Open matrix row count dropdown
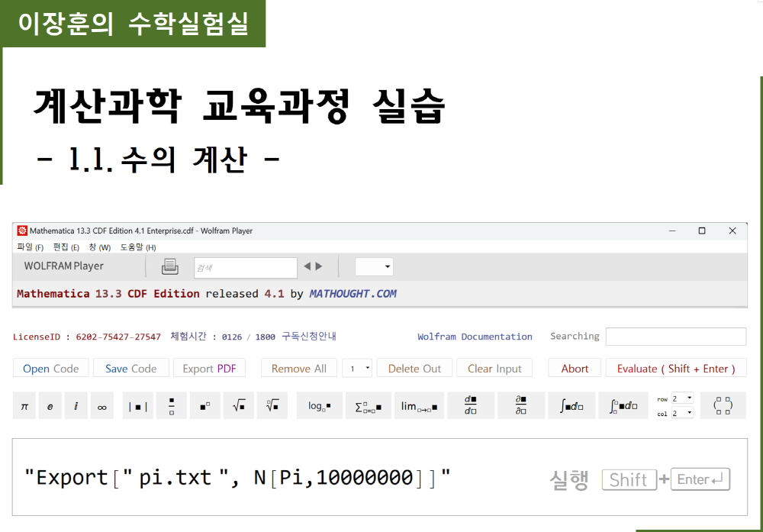Viewport: 763px width, 532px height. click(682, 398)
